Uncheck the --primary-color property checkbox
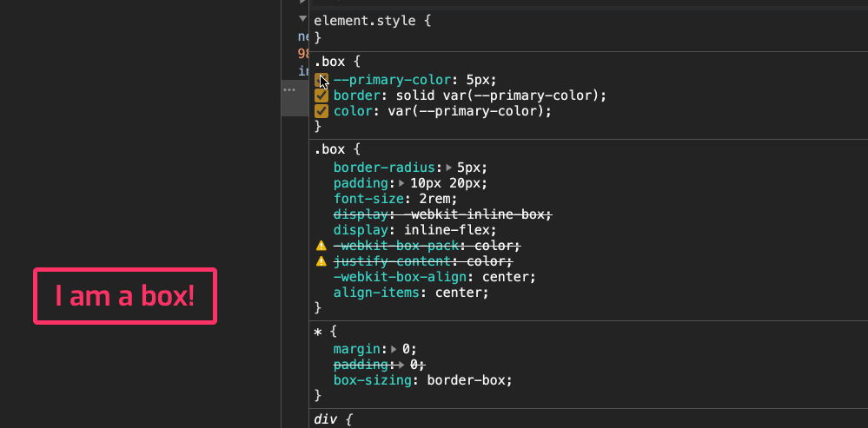 [321, 80]
